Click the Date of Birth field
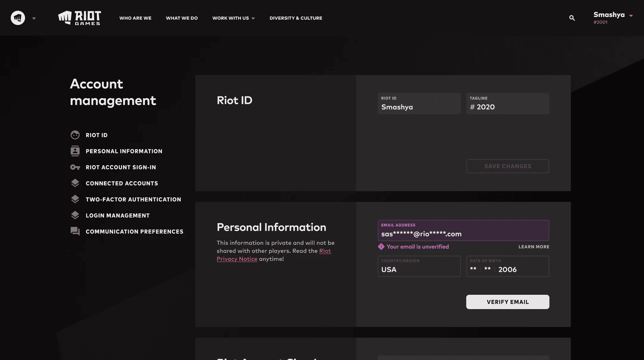Viewport: 644px width, 360px height. coord(508,266)
